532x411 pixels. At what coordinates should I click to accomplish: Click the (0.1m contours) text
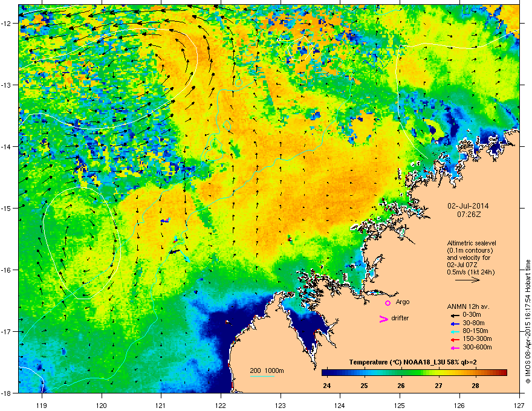(x=470, y=251)
